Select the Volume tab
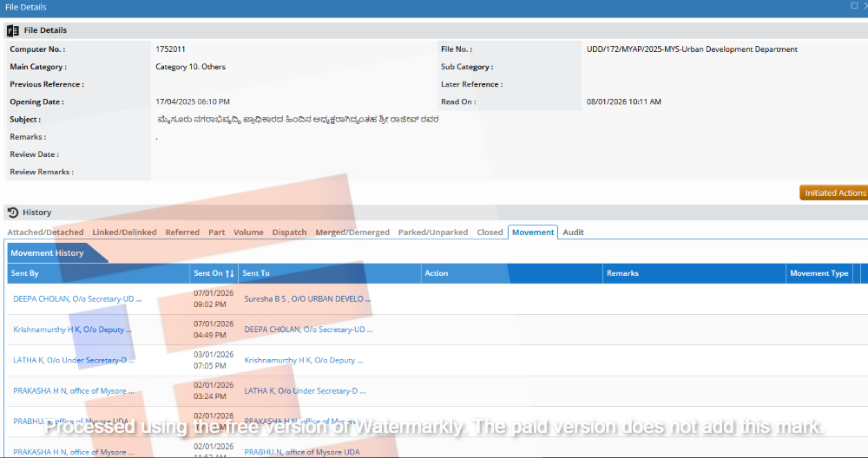The height and width of the screenshot is (458, 868). (248, 232)
